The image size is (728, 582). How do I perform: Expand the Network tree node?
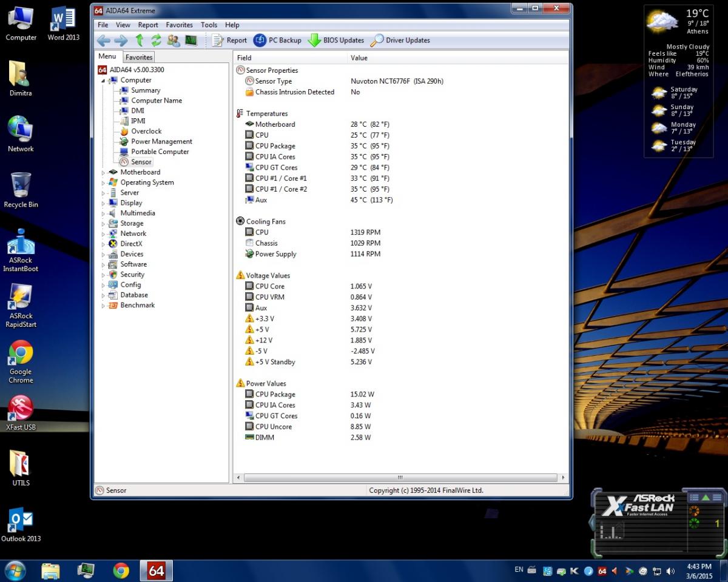[104, 233]
